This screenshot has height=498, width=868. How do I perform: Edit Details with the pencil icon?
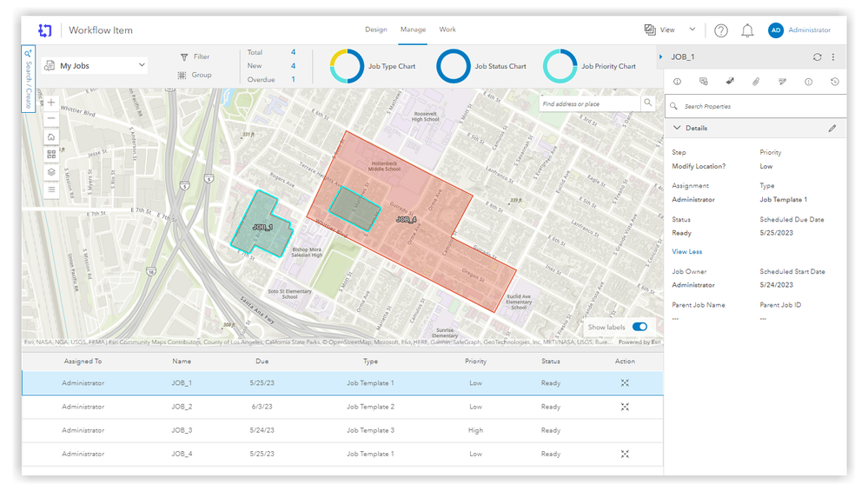[832, 128]
